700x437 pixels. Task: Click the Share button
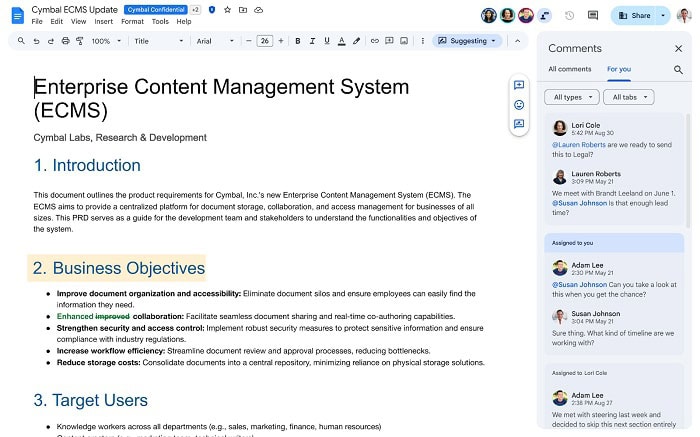click(x=634, y=16)
